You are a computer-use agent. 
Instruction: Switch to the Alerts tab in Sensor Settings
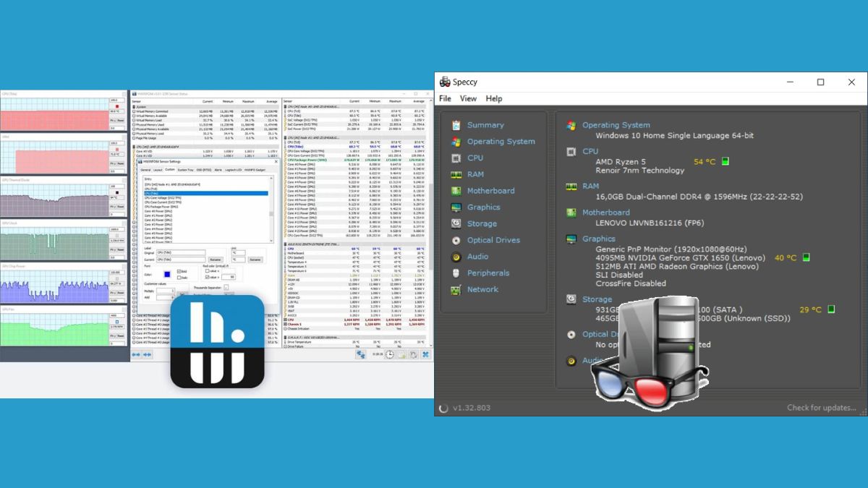pyautogui.click(x=218, y=170)
